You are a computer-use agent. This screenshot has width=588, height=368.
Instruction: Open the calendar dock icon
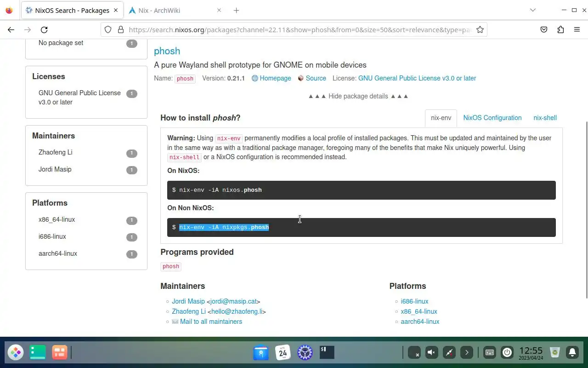(283, 352)
